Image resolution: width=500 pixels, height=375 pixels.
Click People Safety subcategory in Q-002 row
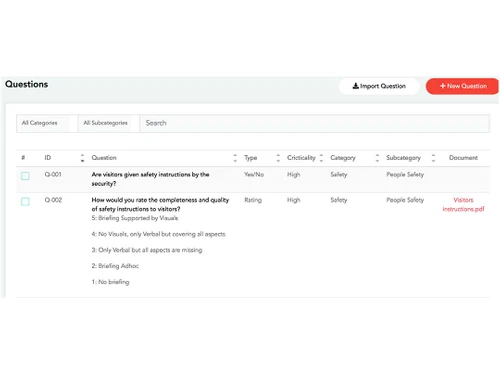coord(405,200)
